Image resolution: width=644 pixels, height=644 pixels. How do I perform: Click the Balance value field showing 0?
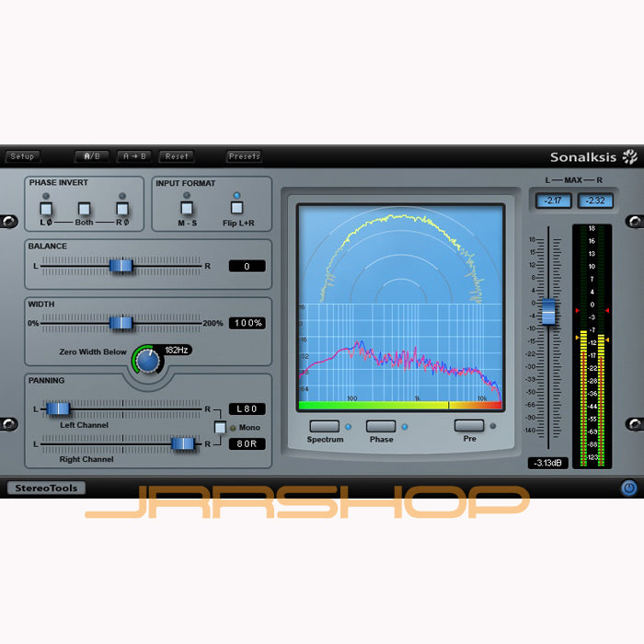coord(247,266)
